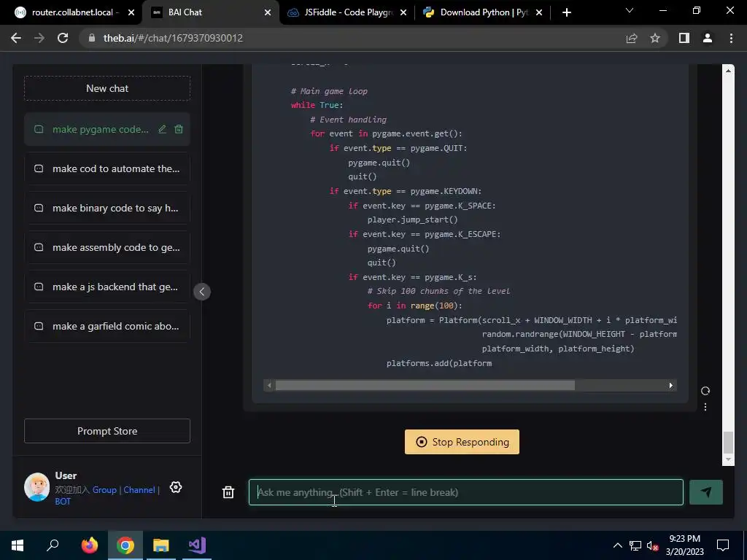Screen dimensions: 747x560
Task: Open a new browser tab
Action: pos(566,12)
